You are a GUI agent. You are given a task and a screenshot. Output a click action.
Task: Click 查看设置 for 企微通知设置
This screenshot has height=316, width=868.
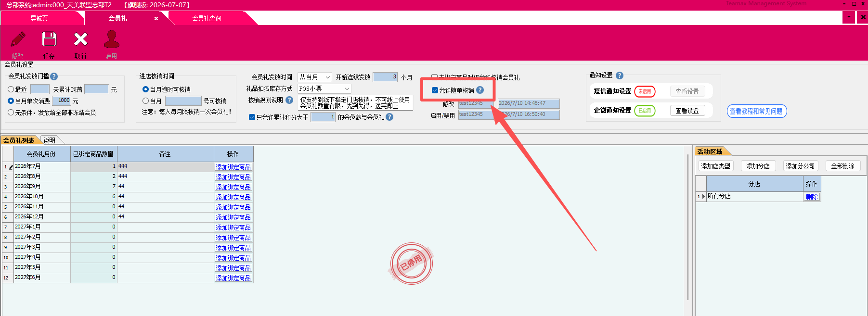pyautogui.click(x=687, y=111)
